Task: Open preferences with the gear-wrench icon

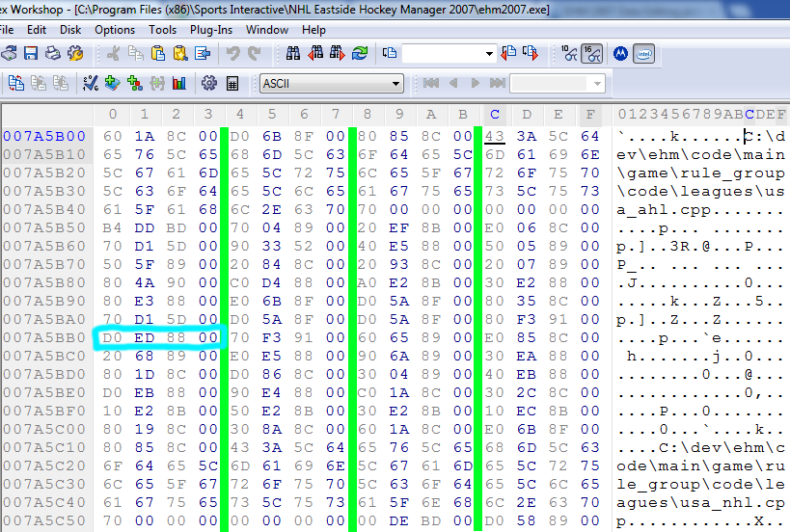Action: [75, 53]
